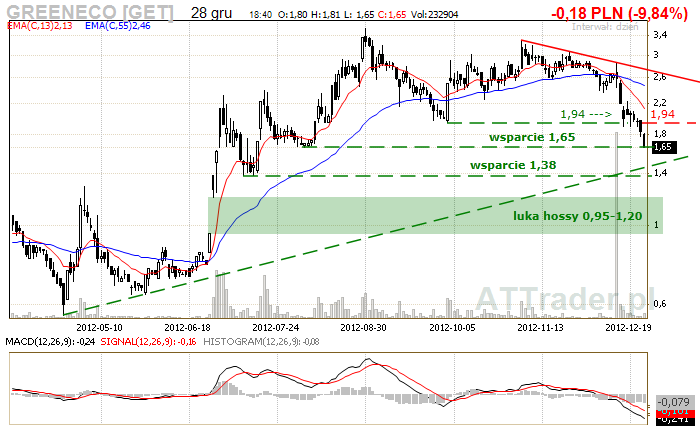Click the black 1,65 current price tag
This screenshot has height=431, width=700.
664,147
